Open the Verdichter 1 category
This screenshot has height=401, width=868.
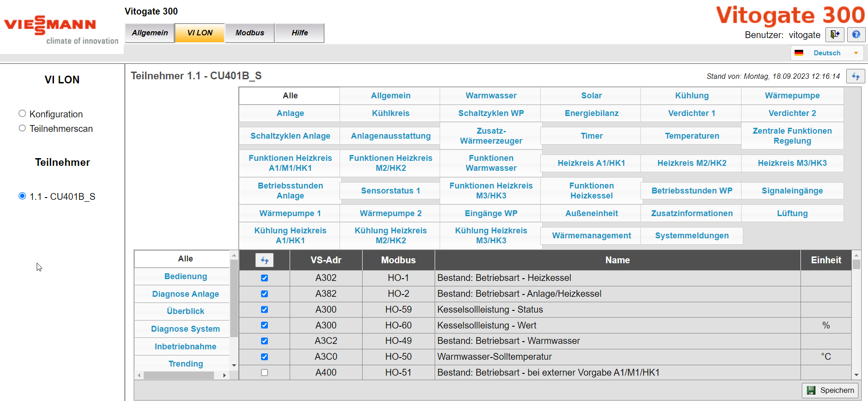[692, 113]
